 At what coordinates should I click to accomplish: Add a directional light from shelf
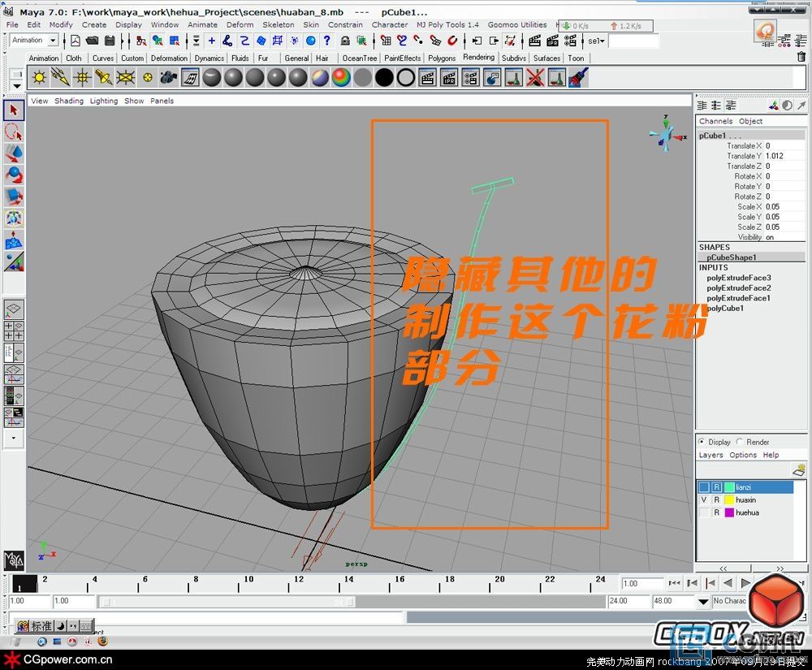(61, 78)
